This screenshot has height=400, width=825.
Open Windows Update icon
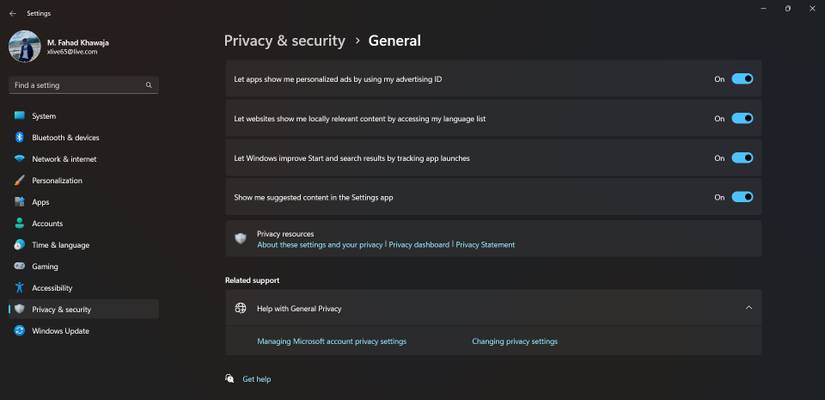19,331
